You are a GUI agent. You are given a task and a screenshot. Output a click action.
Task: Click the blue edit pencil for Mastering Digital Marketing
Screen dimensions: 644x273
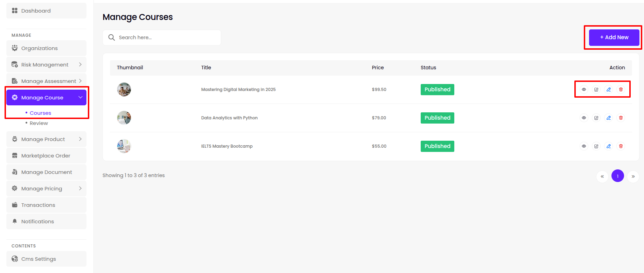(x=609, y=90)
